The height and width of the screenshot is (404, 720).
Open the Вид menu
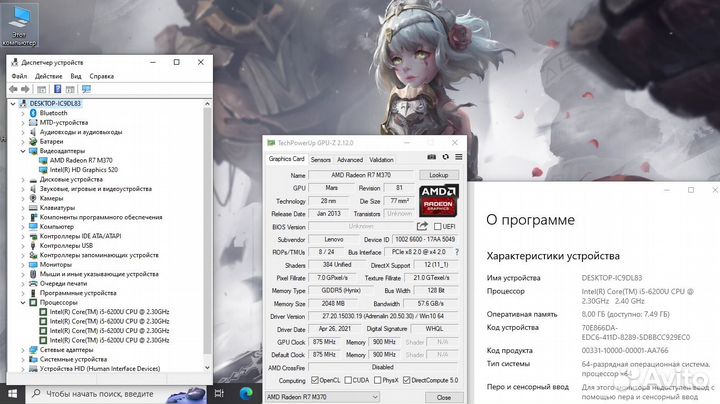coord(76,76)
